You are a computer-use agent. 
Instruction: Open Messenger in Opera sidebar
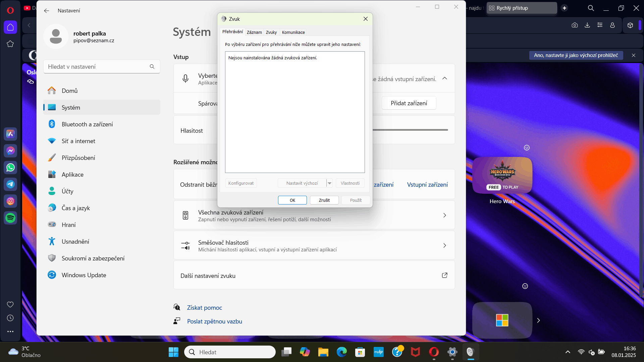click(10, 151)
